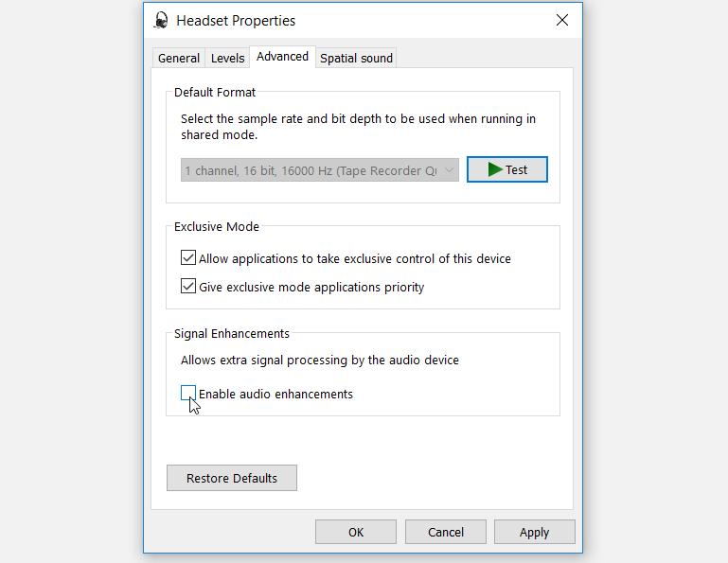Click the 'Headset Properties' title text

coord(236,21)
